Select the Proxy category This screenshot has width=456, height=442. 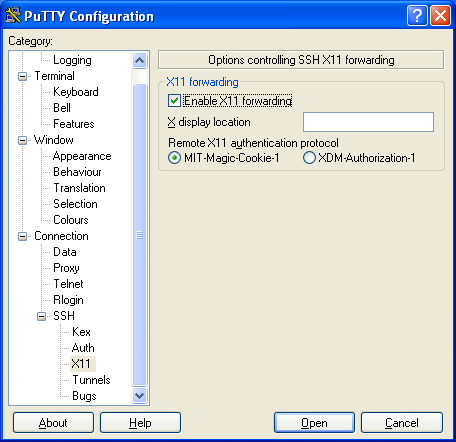[66, 268]
